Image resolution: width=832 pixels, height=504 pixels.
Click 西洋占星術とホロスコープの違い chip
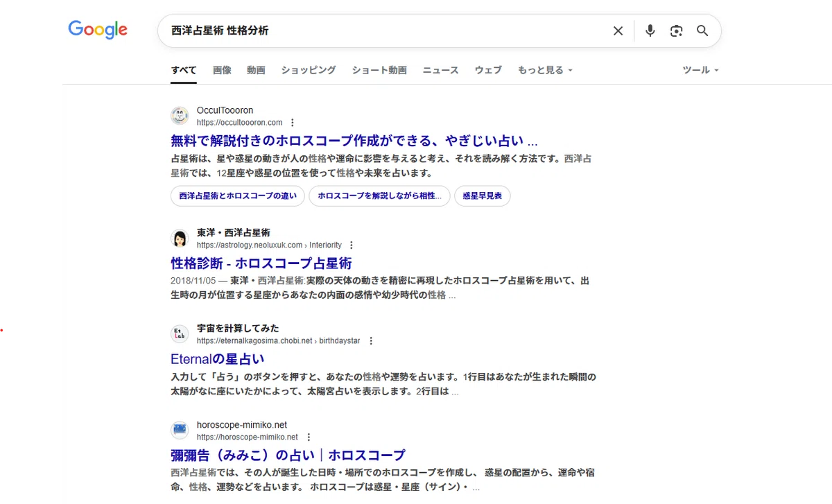coord(238,196)
